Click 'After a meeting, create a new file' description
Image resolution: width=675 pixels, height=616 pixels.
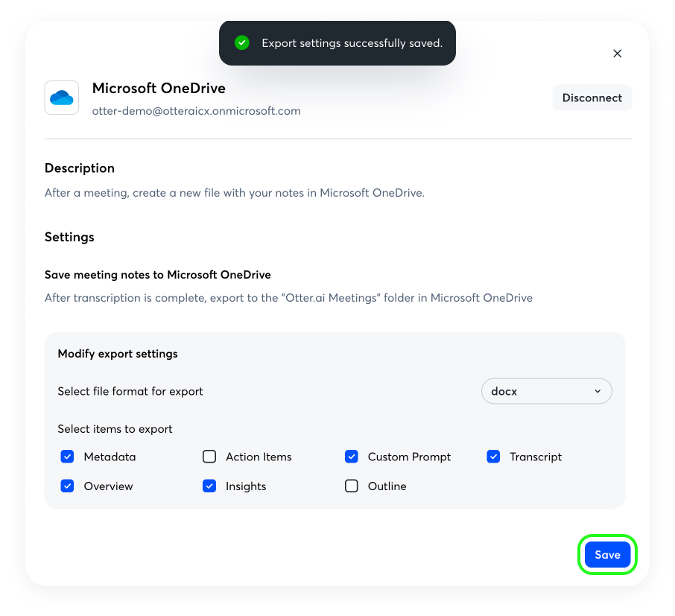[x=235, y=193]
